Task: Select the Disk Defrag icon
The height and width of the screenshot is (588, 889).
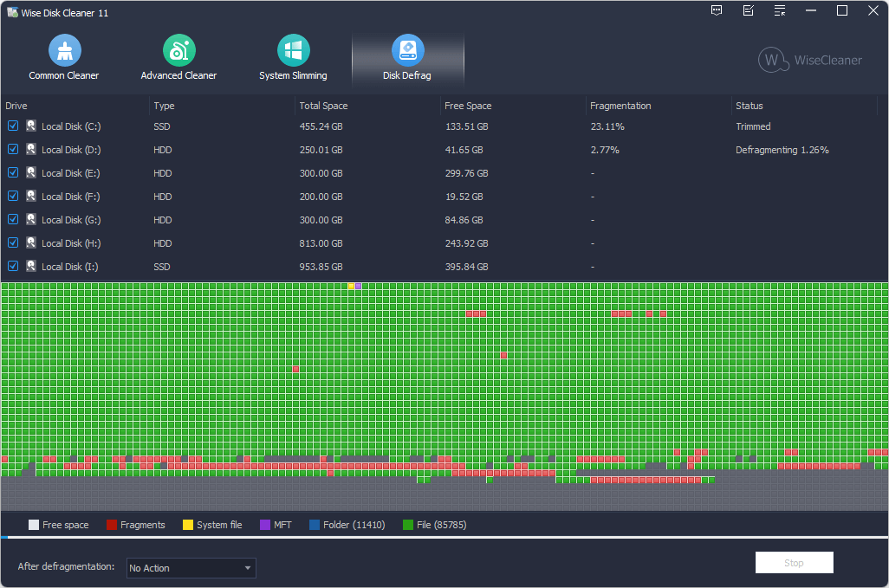Action: point(407,50)
